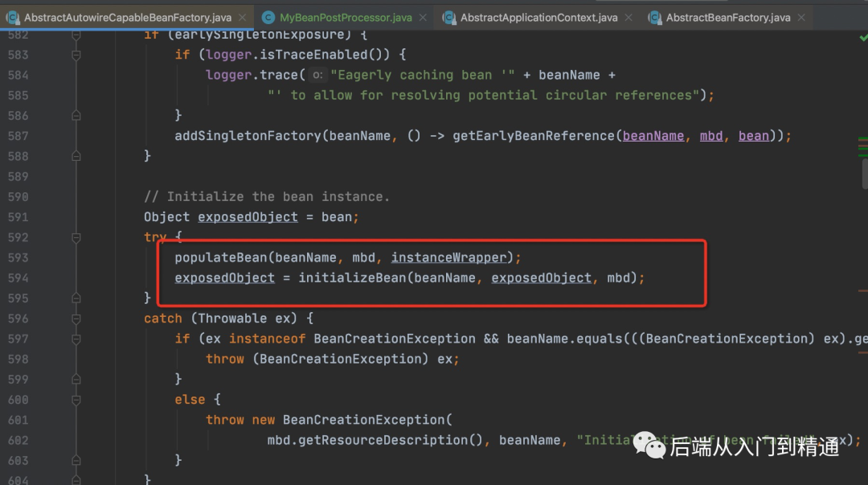Image resolution: width=868 pixels, height=485 pixels.
Task: Click the class icon on AbstractAutowireCapableBeanFactory.java tab
Action: pos(13,18)
